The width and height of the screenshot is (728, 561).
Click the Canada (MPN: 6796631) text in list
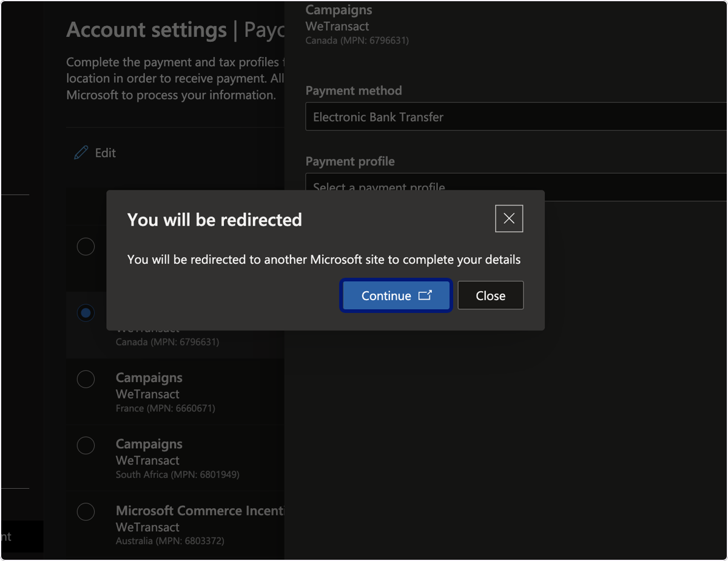(167, 342)
